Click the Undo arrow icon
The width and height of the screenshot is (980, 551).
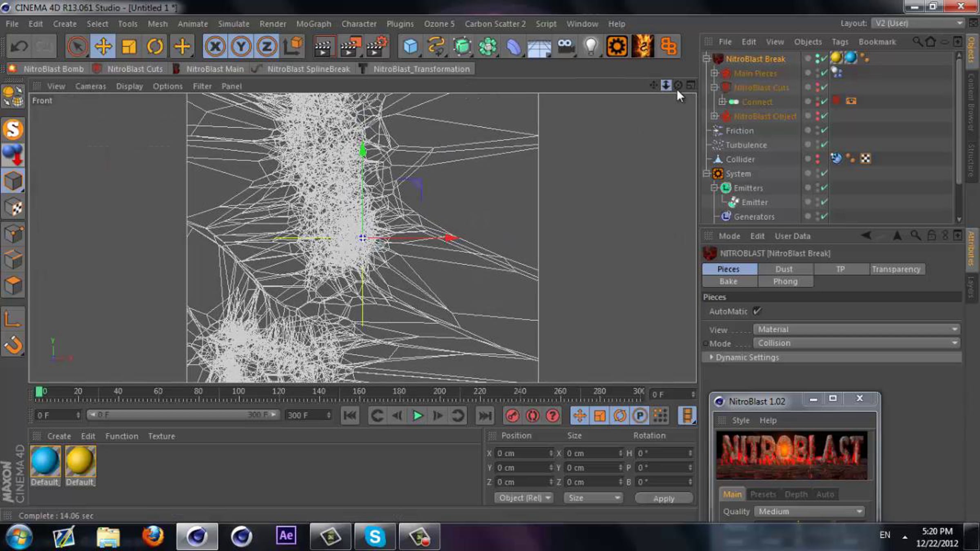[19, 46]
